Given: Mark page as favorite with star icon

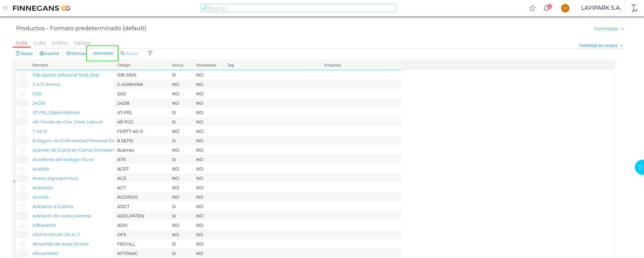Looking at the screenshot, I should click(532, 8).
